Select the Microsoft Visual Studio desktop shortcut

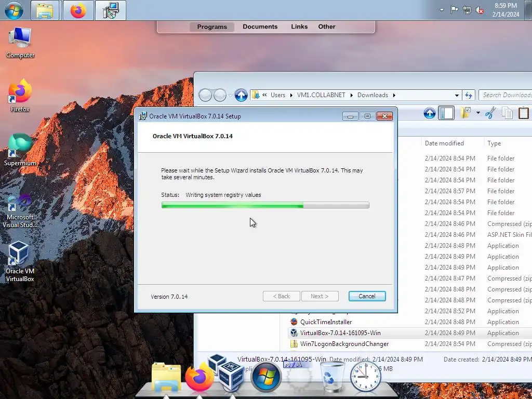(20, 211)
